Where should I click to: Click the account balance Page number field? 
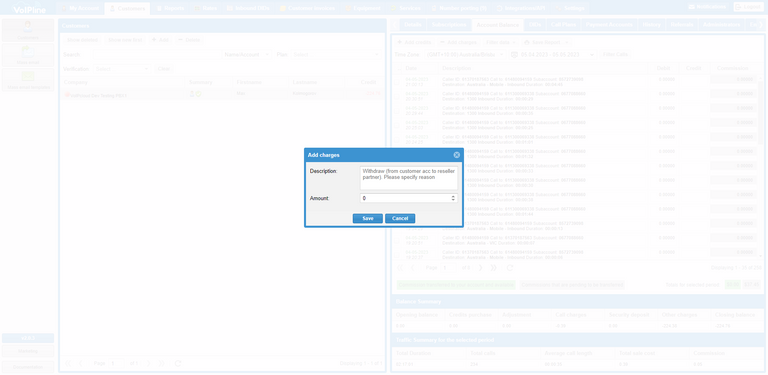click(x=448, y=268)
